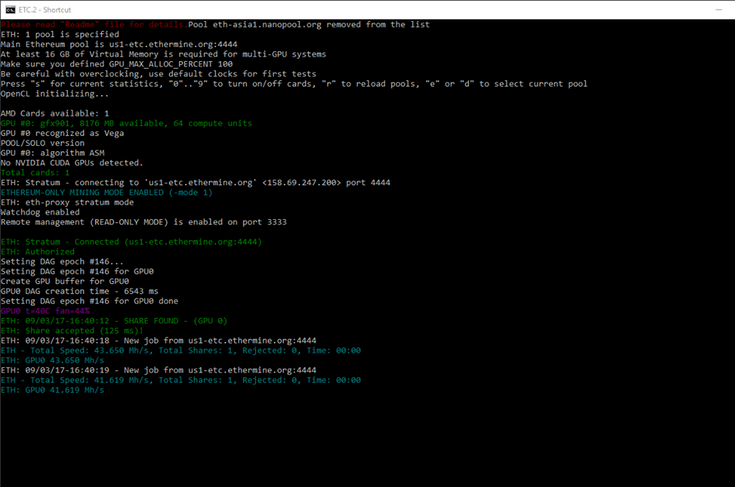Image resolution: width=735 pixels, height=487 pixels.
Task: Click line 'Total Speed: 43.650 Mh/s'
Action: 181,350
